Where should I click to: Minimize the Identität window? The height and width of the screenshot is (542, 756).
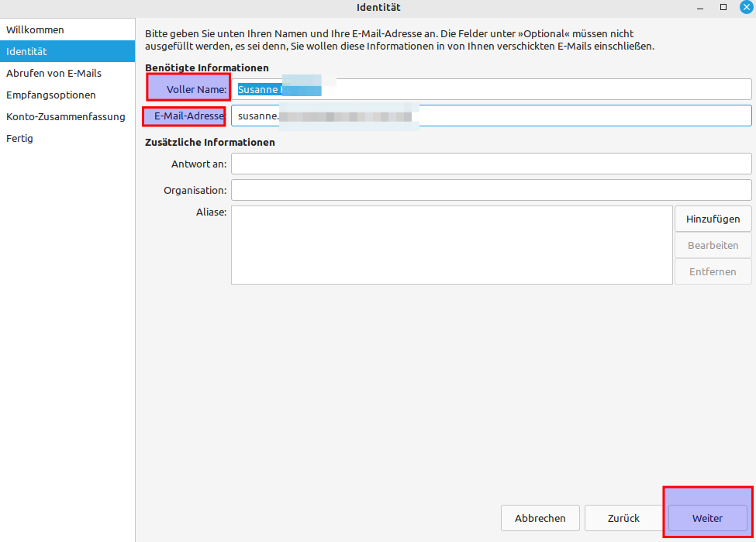(x=701, y=7)
